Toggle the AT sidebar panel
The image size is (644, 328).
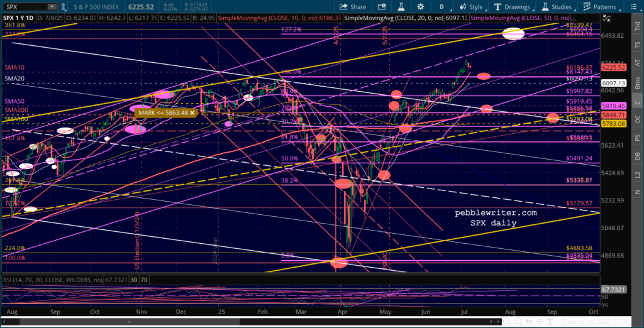coord(637,63)
